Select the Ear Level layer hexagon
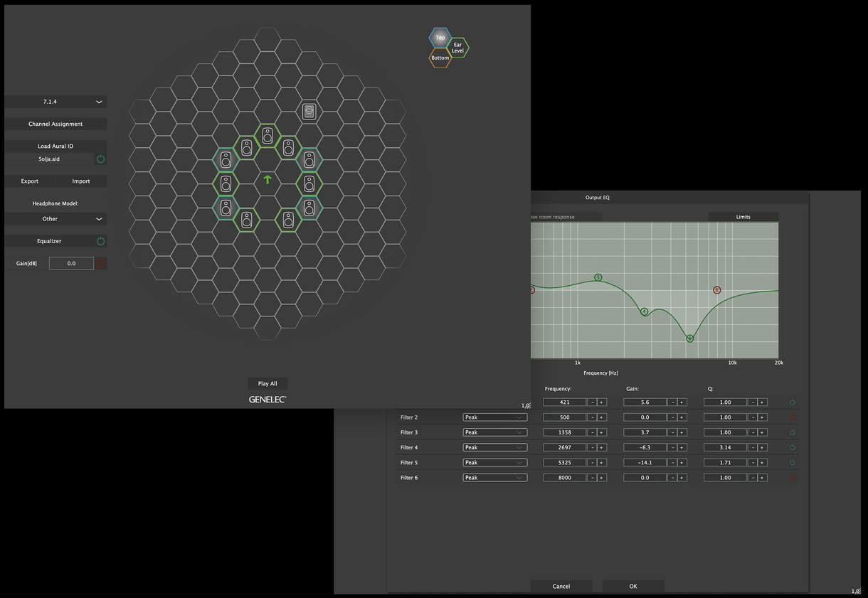868x598 pixels. [457, 48]
